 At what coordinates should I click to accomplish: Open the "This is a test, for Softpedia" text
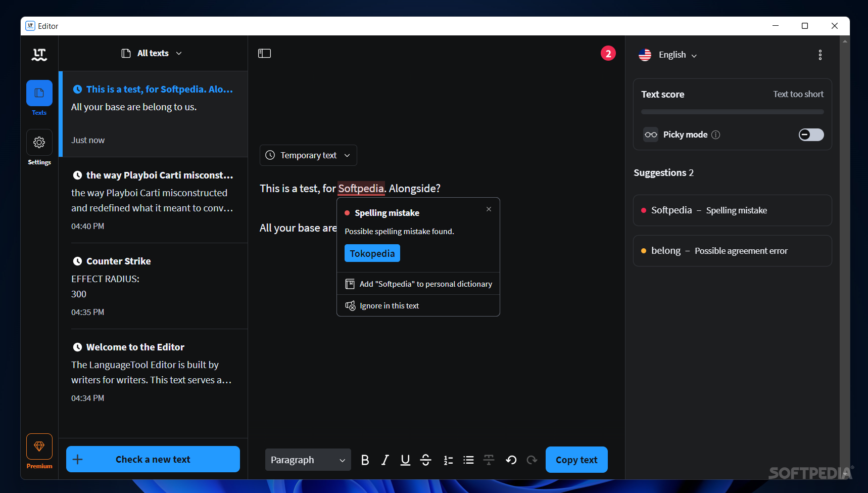154,114
